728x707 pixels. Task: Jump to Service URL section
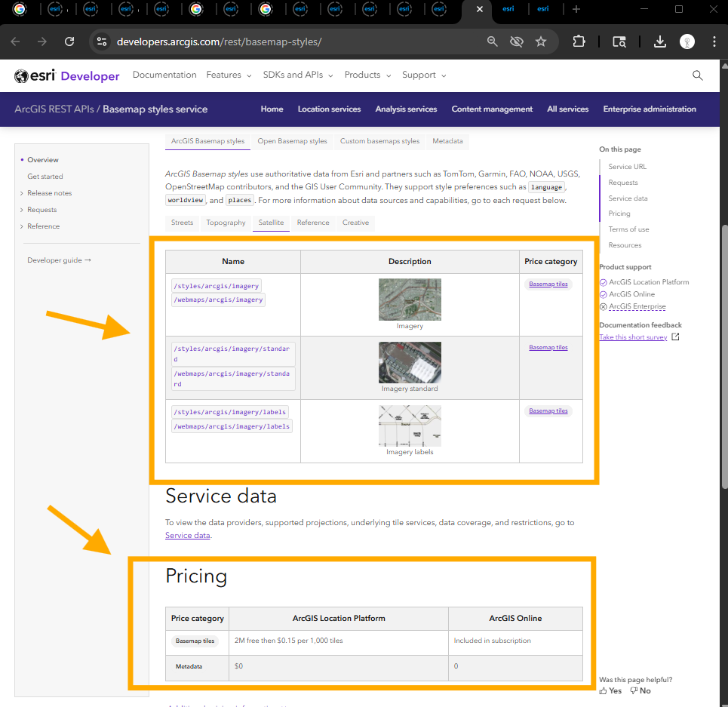[627, 167]
